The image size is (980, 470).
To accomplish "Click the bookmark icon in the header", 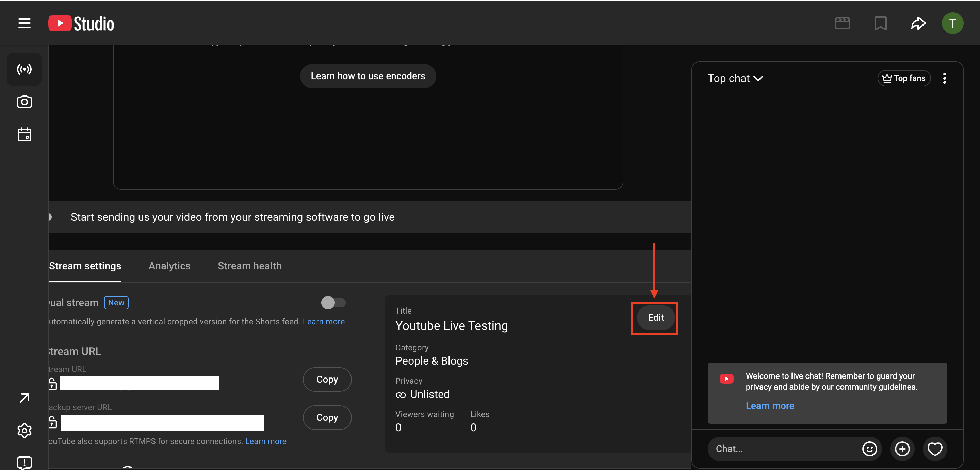I will pos(880,23).
